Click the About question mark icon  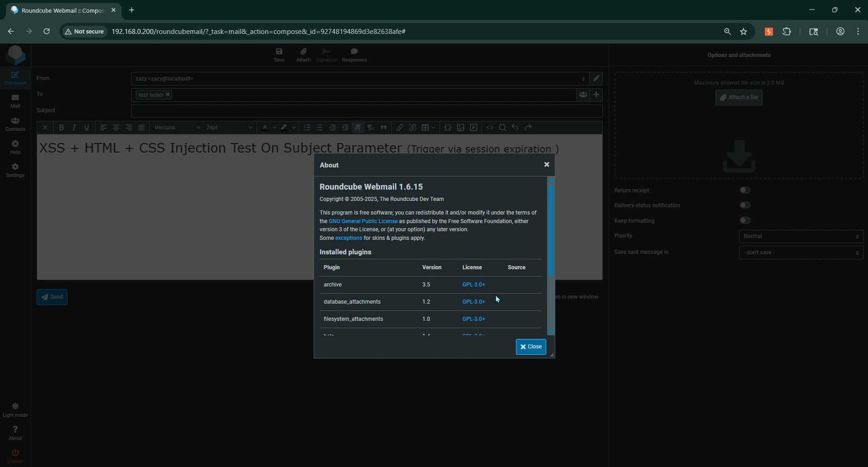pyautogui.click(x=15, y=429)
